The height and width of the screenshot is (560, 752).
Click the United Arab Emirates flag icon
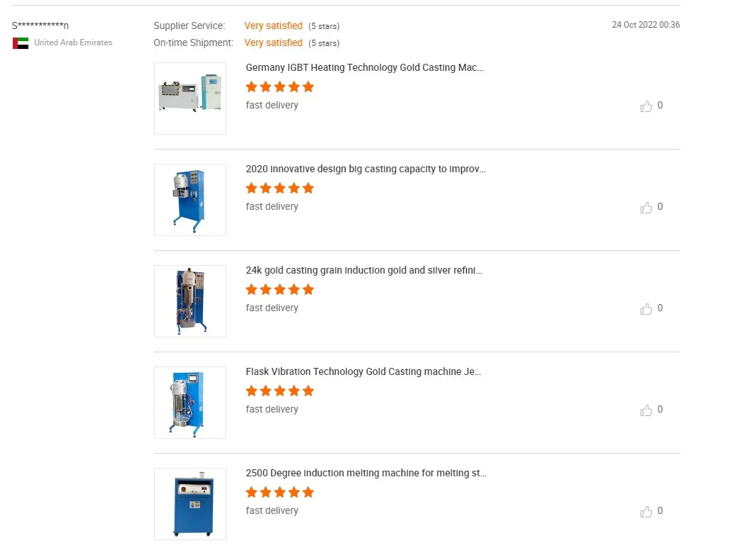21,43
